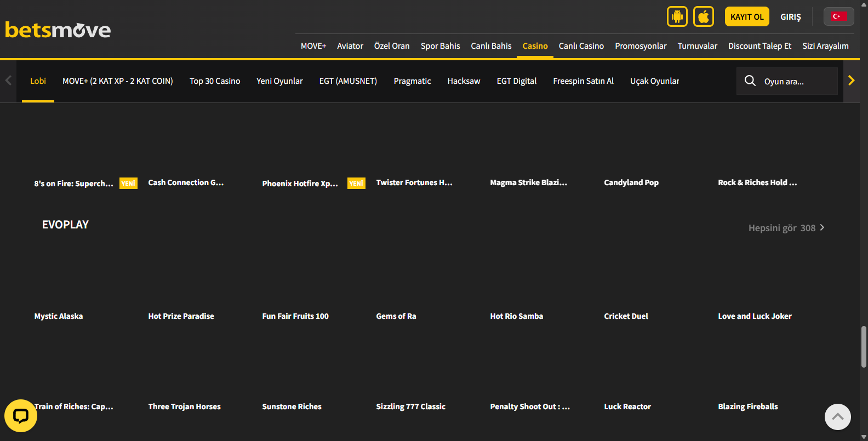The image size is (868, 441).
Task: Click the search magnifier icon
Action: coord(750,81)
